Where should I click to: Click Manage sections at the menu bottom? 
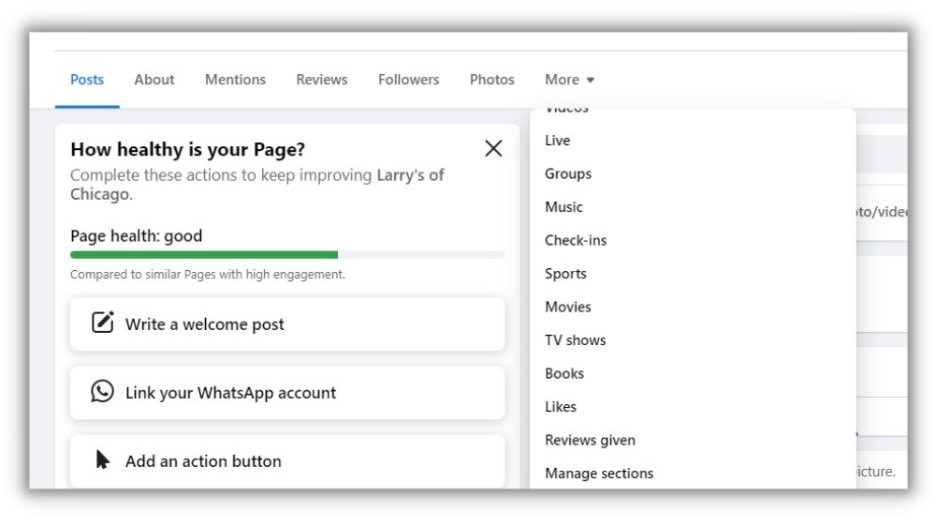598,473
